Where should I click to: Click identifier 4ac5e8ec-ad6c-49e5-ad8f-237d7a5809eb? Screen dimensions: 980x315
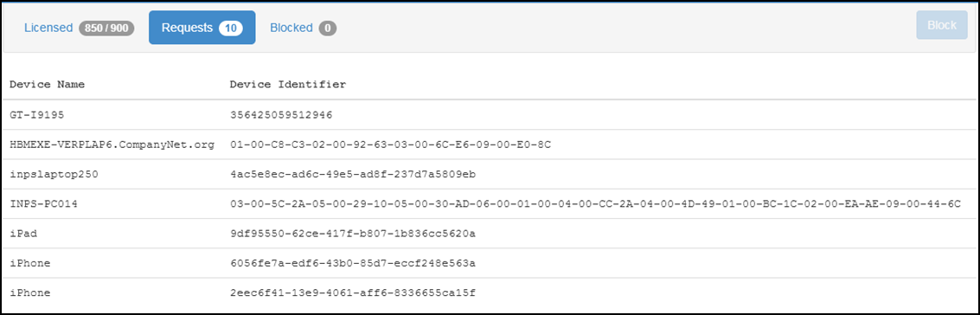tap(353, 174)
